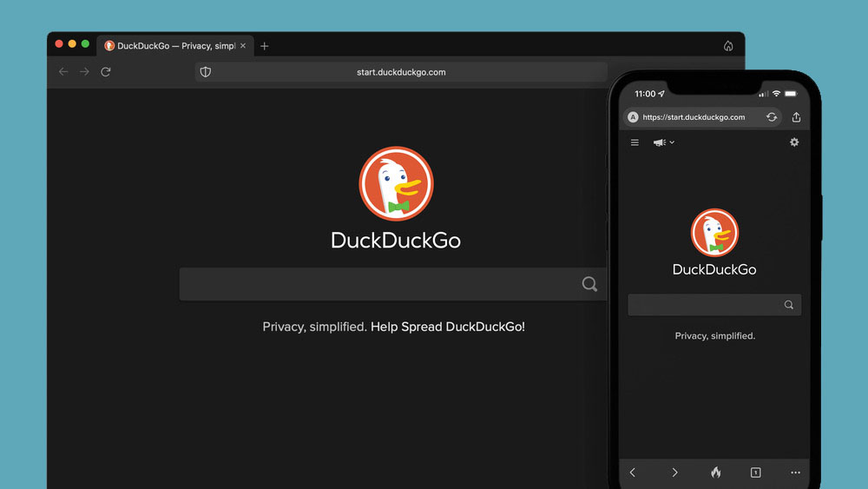Viewport: 868px width, 489px height.
Task: Tap the phone back chevron
Action: [633, 472]
